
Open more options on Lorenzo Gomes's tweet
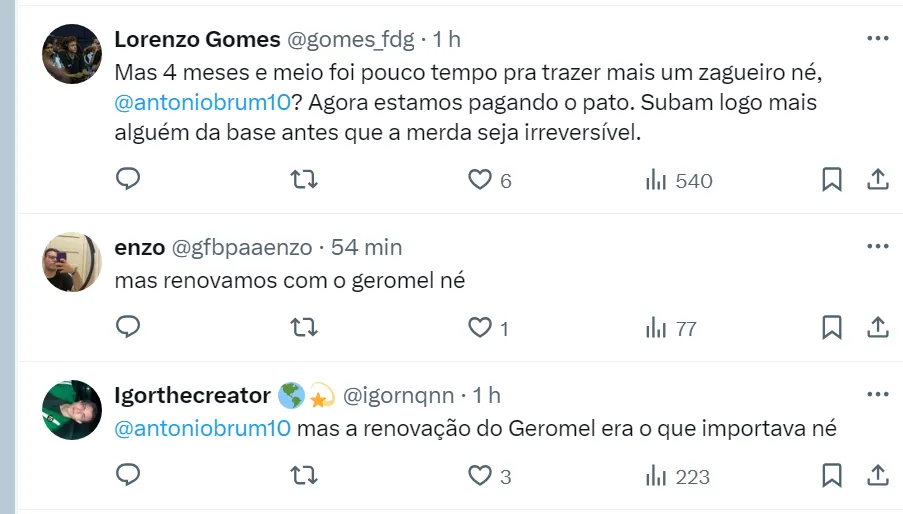(877, 39)
